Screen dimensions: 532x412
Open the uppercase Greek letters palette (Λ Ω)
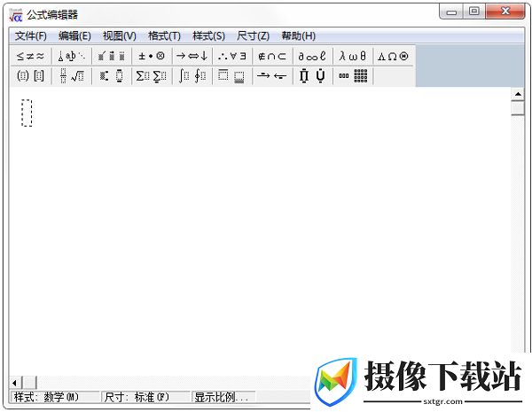pos(393,56)
